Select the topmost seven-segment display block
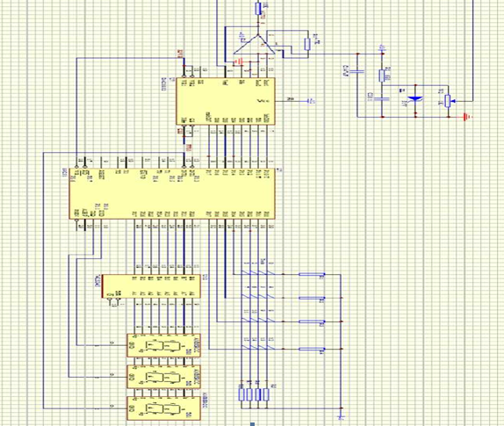 tap(163, 345)
